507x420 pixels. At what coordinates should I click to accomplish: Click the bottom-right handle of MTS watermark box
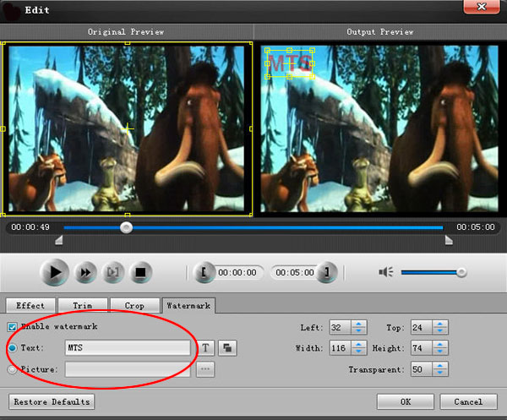click(312, 77)
